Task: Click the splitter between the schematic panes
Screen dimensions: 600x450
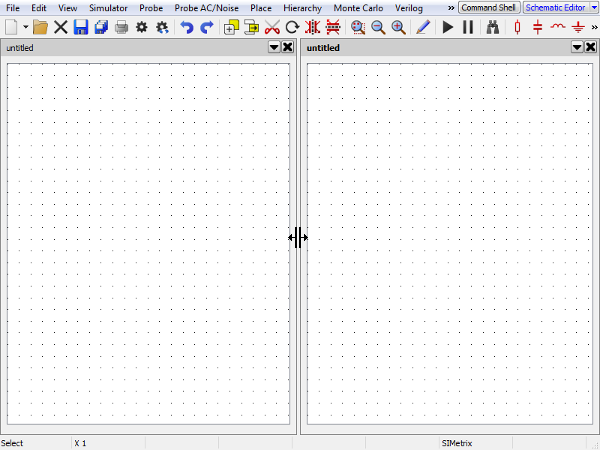Action: tap(298, 237)
